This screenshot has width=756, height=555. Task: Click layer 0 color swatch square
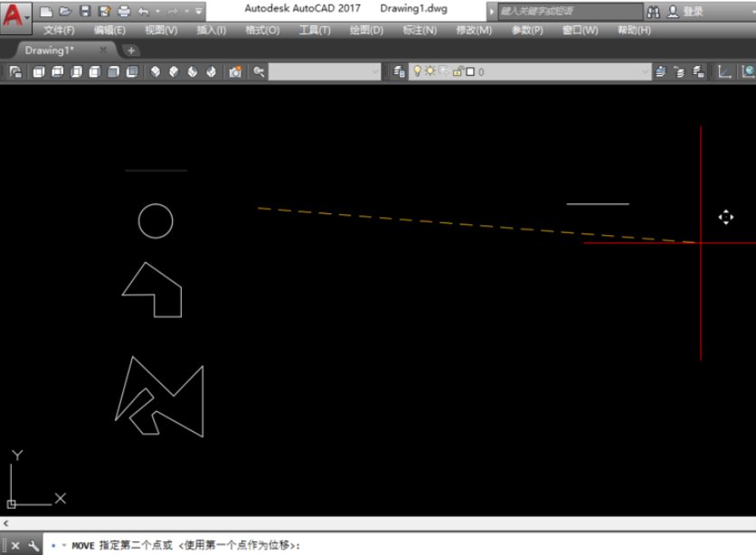point(470,71)
